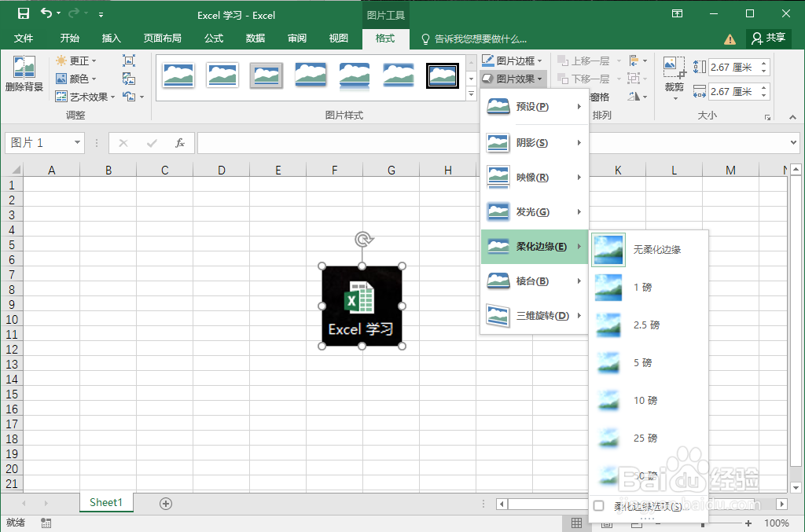Expand the picture styles gallery More arrow
The image size is (805, 532).
tap(472, 94)
